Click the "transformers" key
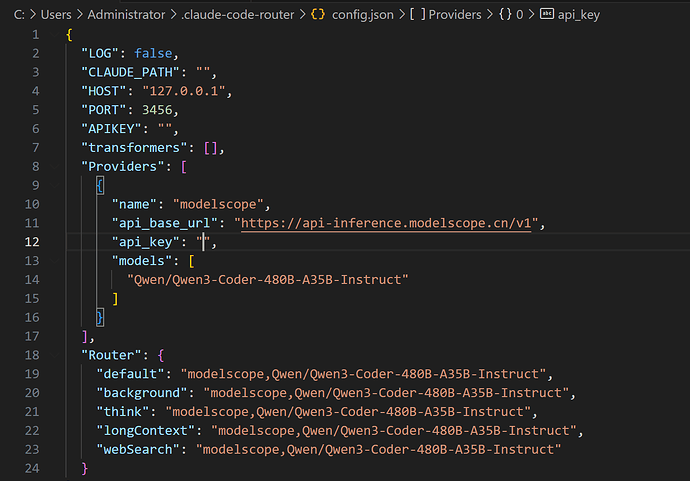This screenshot has height=481, width=690. pos(134,148)
